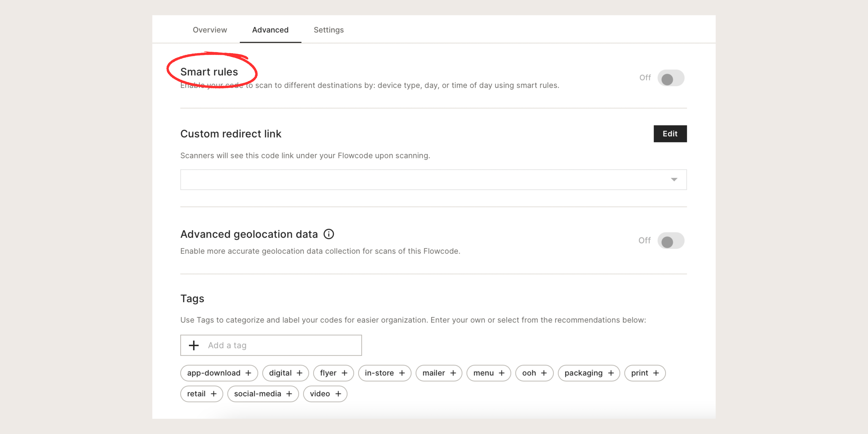Open the Settings tab
Image resolution: width=868 pixels, height=434 pixels.
[329, 30]
